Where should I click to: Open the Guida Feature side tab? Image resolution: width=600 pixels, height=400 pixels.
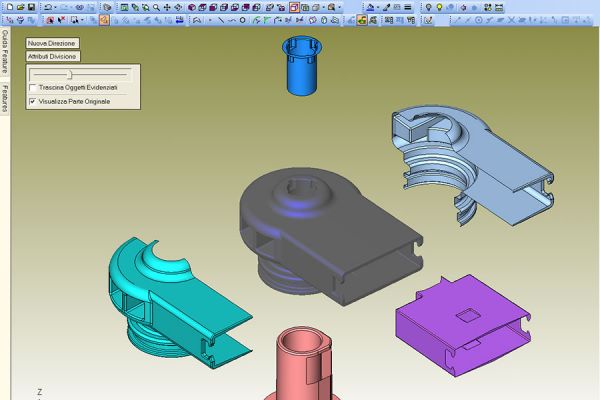click(x=5, y=52)
